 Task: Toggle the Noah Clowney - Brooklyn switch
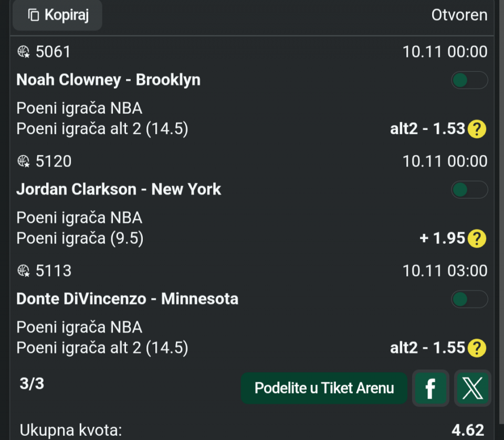click(x=469, y=80)
